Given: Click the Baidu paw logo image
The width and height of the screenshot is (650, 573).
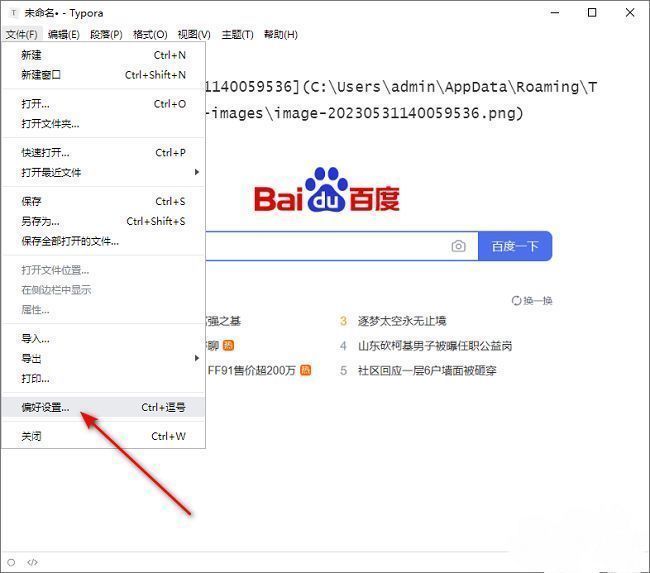Looking at the screenshot, I should coord(326,190).
